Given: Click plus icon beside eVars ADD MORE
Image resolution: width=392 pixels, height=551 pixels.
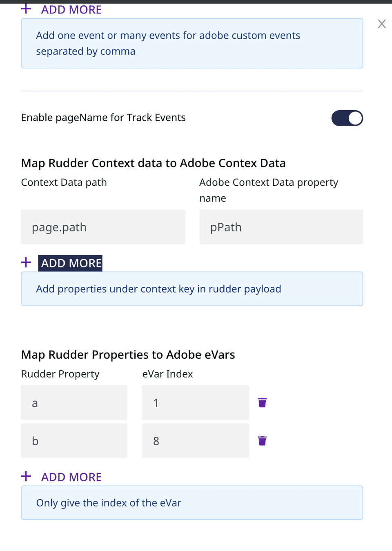Looking at the screenshot, I should [26, 476].
